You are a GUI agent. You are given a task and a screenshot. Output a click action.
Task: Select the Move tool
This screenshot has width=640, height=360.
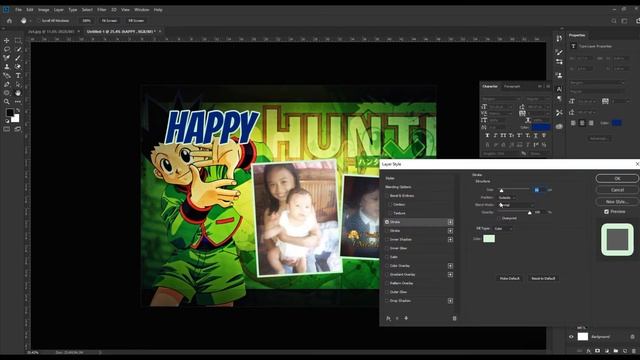(7, 40)
